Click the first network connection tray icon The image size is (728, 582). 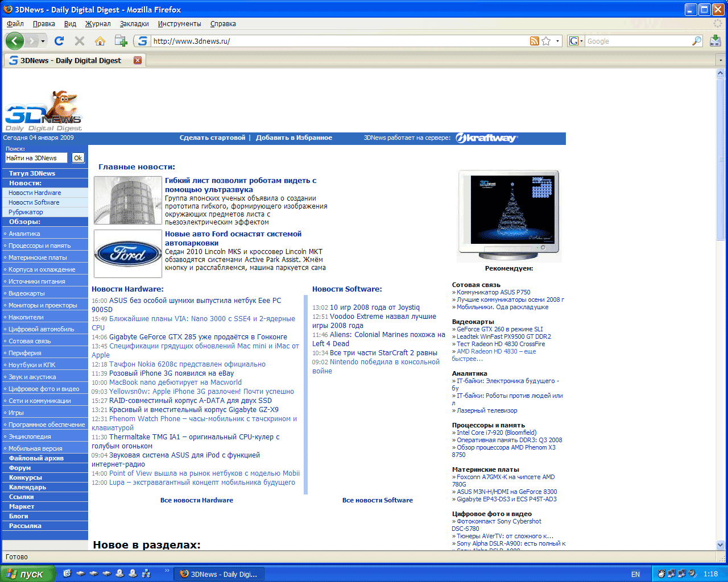click(x=672, y=574)
